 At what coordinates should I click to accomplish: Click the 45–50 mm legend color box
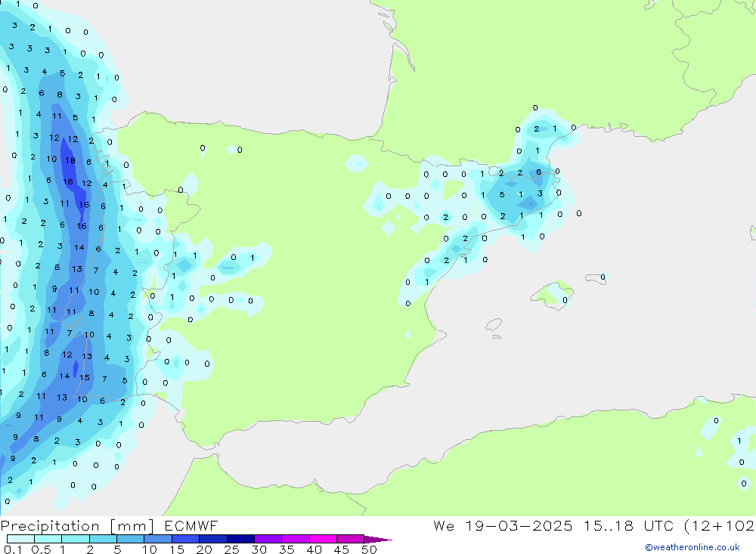click(351, 539)
